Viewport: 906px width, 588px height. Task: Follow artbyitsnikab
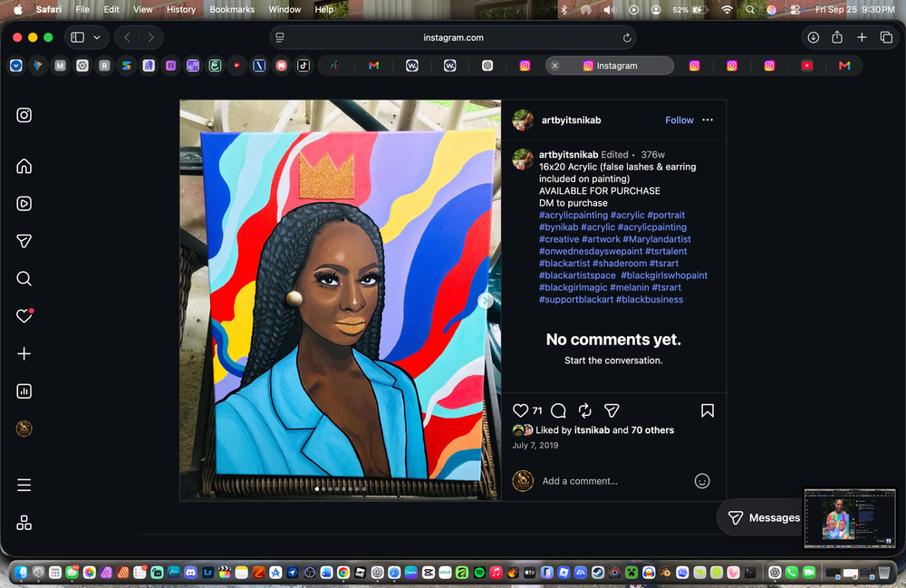tap(679, 120)
